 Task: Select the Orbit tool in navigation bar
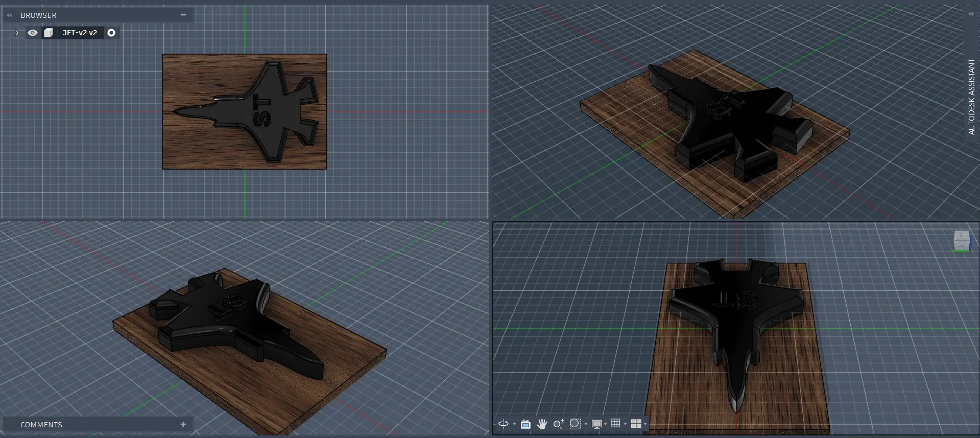coord(504,424)
